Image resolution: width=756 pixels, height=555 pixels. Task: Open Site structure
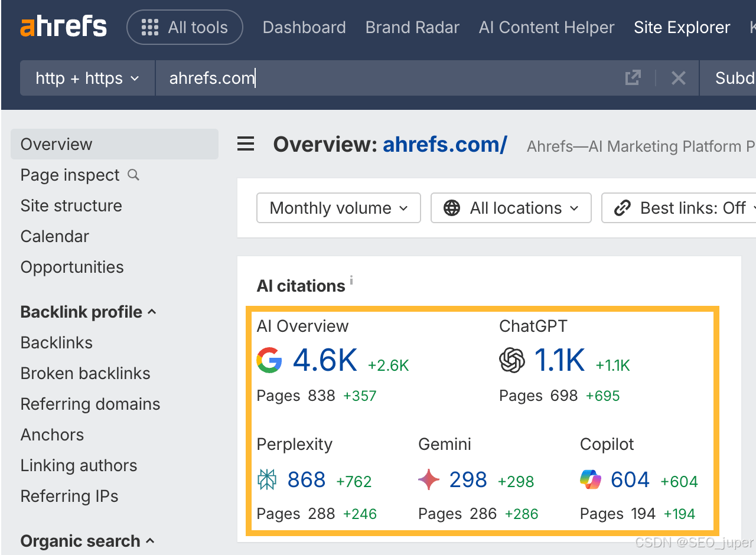(71, 205)
